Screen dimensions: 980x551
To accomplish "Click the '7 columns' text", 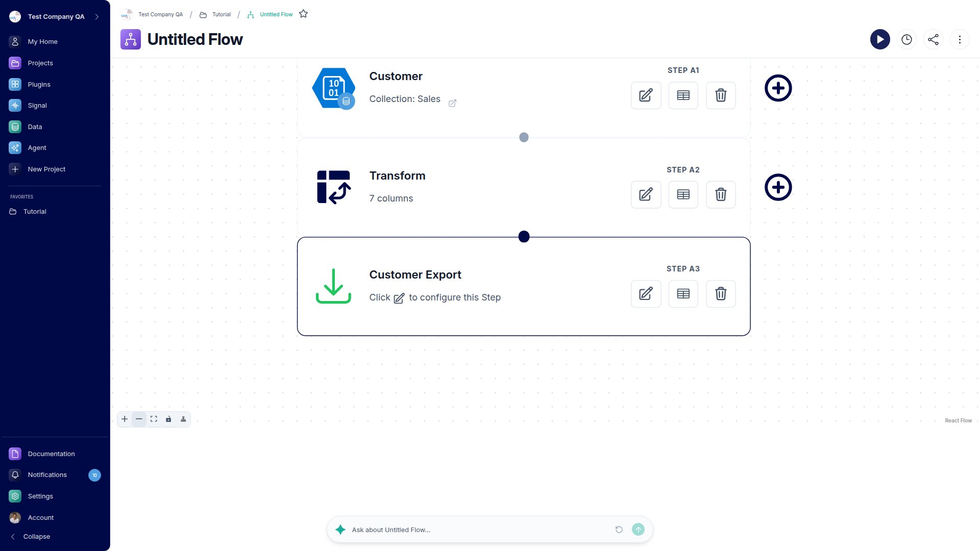I will point(391,198).
